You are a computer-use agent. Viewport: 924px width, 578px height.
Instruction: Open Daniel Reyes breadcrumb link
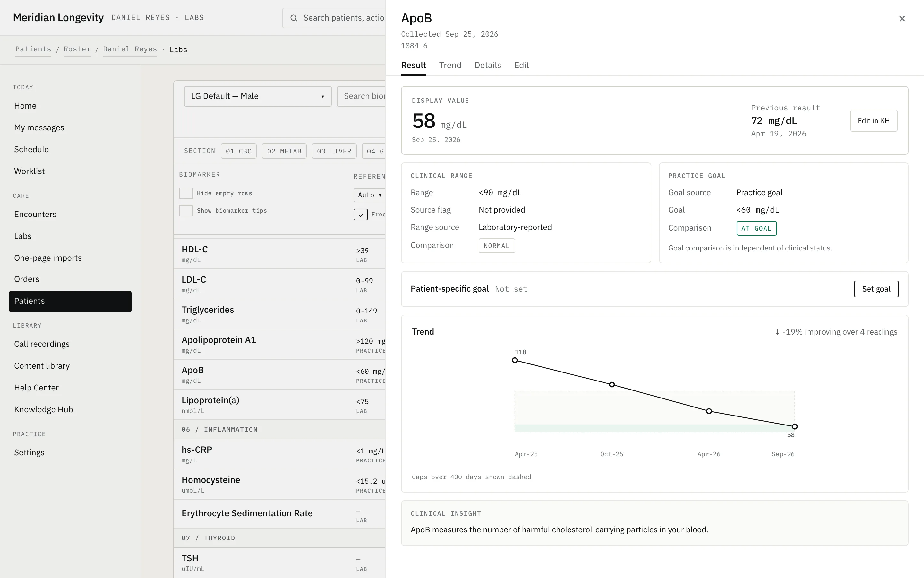click(130, 49)
